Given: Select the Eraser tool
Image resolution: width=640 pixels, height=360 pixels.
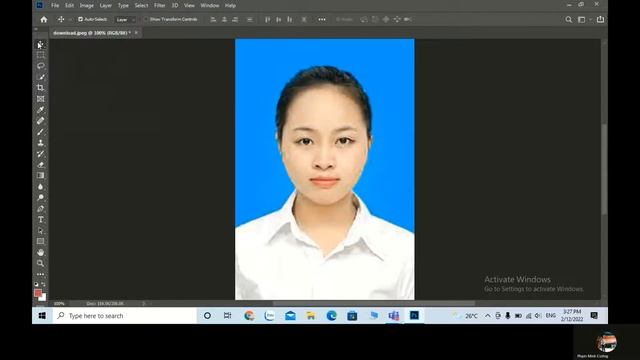Looking at the screenshot, I should [x=40, y=165].
